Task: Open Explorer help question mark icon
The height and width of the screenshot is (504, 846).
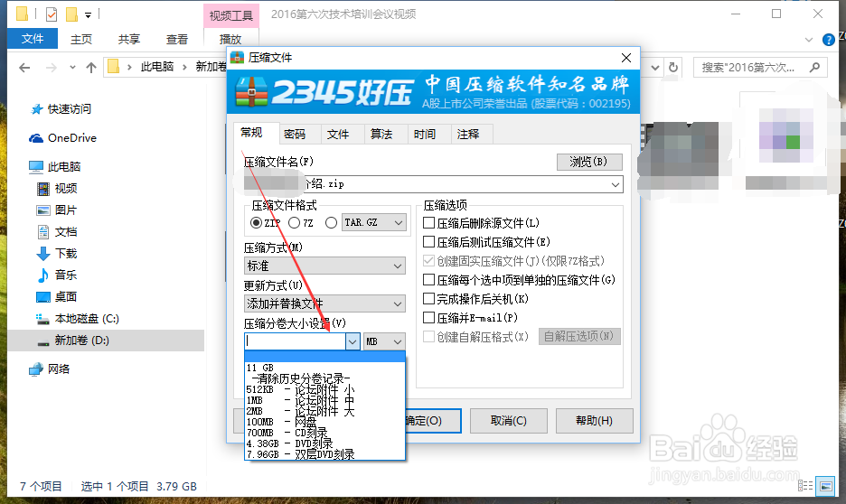Action: 828,40
